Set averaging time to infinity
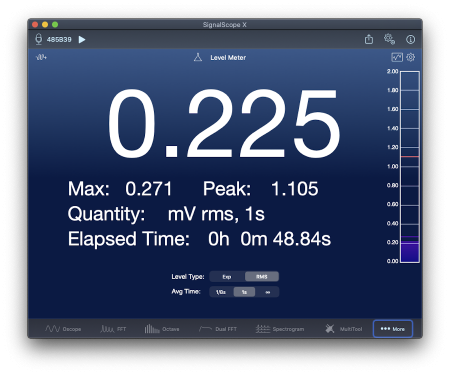This screenshot has height=375, width=450. tap(267, 292)
